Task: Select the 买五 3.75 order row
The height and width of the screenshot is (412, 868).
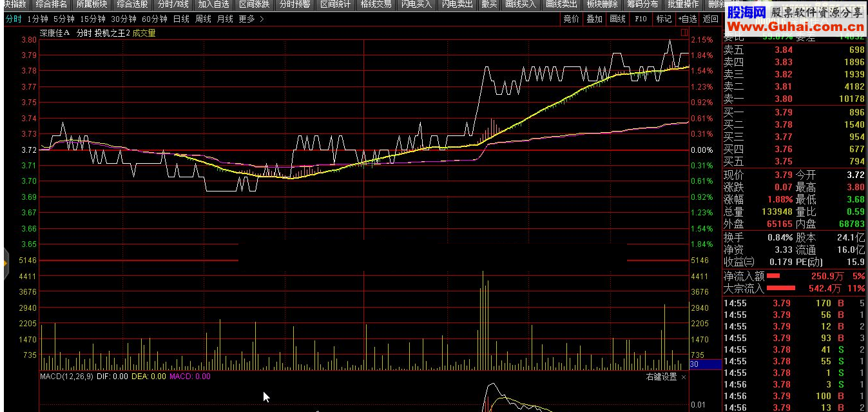Action: 795,162
